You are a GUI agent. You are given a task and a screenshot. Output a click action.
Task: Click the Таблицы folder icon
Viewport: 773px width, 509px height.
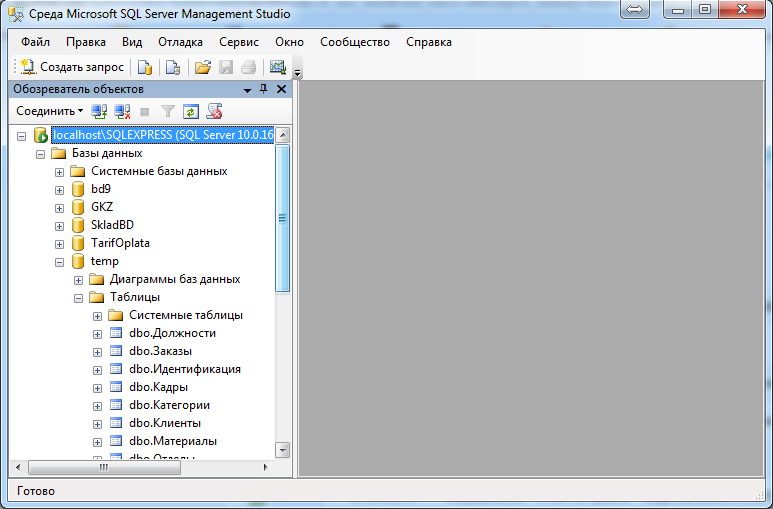(x=97, y=297)
